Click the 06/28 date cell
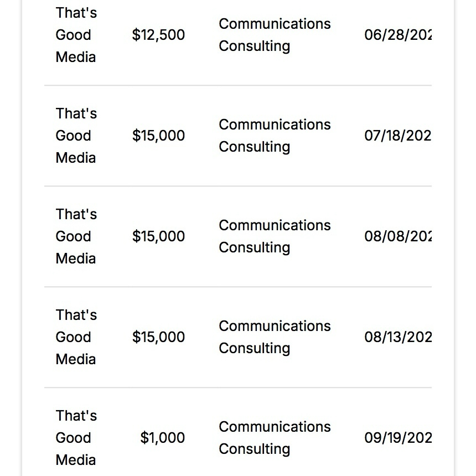 pos(397,35)
